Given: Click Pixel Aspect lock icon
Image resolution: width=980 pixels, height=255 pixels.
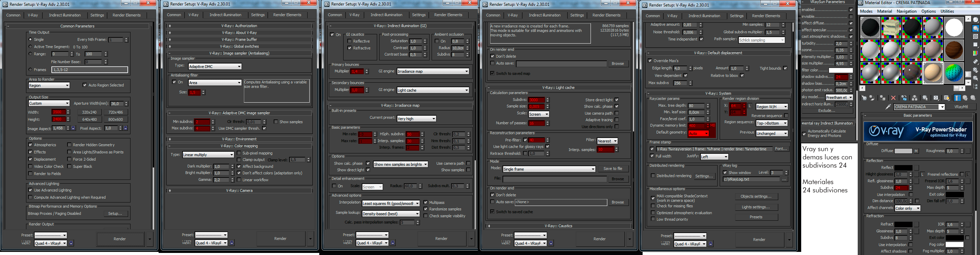Looking at the screenshot, I should [x=126, y=128].
